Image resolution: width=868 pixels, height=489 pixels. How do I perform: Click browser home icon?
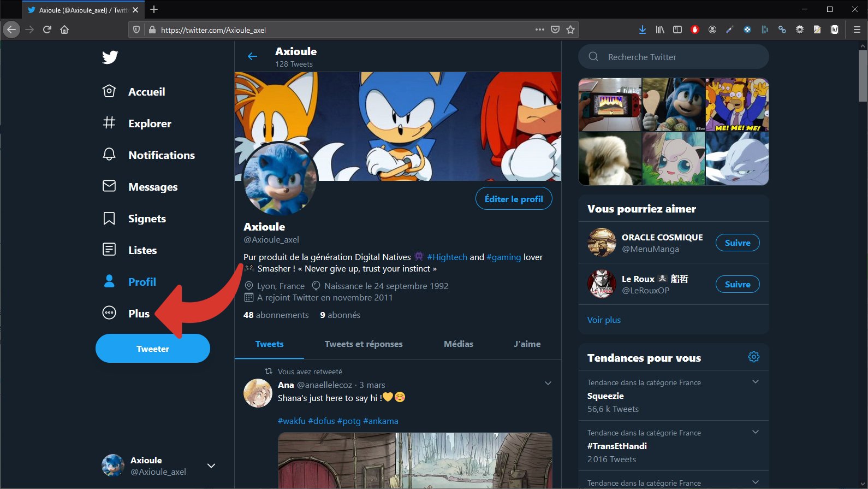pyautogui.click(x=64, y=30)
